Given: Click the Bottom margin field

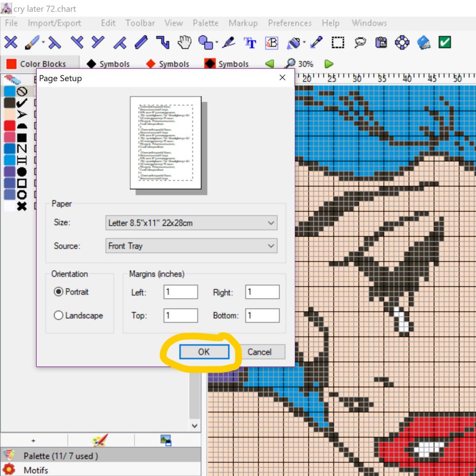Looking at the screenshot, I should pyautogui.click(x=262, y=316).
